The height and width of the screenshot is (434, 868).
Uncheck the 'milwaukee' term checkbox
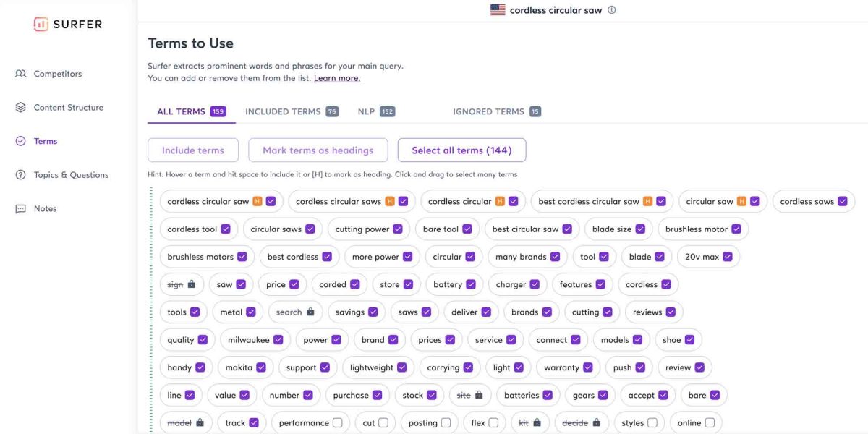(x=279, y=340)
